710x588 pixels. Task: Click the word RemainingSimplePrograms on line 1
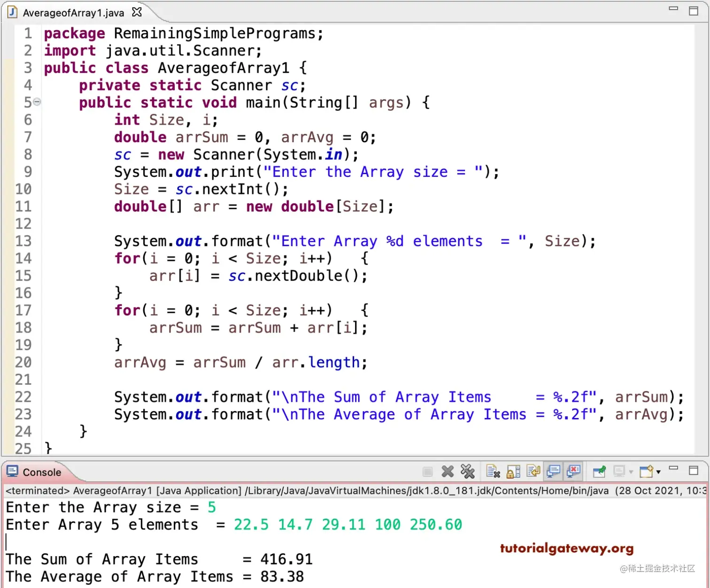[x=215, y=34]
